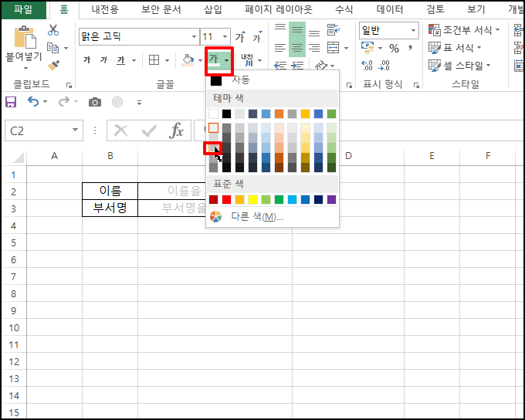This screenshot has height=420, width=525.
Task: Click the bottom align icon
Action: (x=314, y=32)
